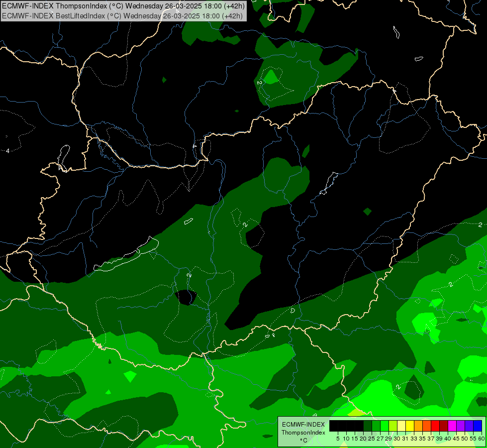Choose the orange 33-35 legend swatch
This screenshot has height=448, width=487.
[x=418, y=426]
